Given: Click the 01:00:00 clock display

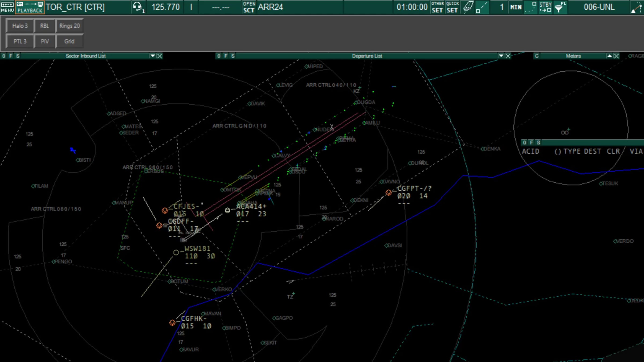Looking at the screenshot, I should pos(412,7).
